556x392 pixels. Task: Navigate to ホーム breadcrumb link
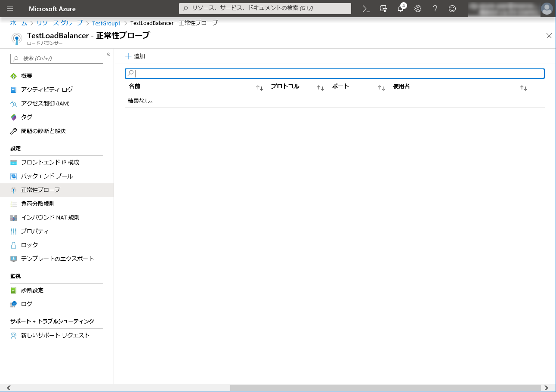(19, 23)
